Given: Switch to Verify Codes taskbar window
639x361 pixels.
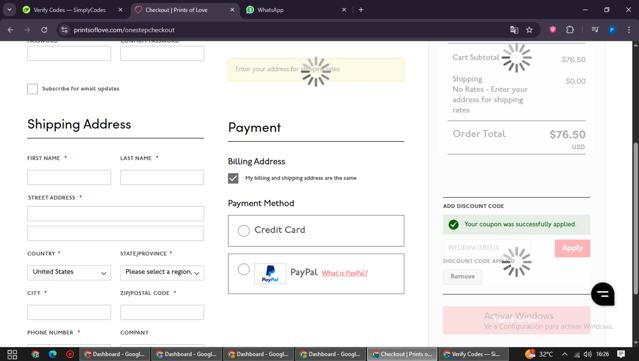Looking at the screenshot, I should pos(474,354).
